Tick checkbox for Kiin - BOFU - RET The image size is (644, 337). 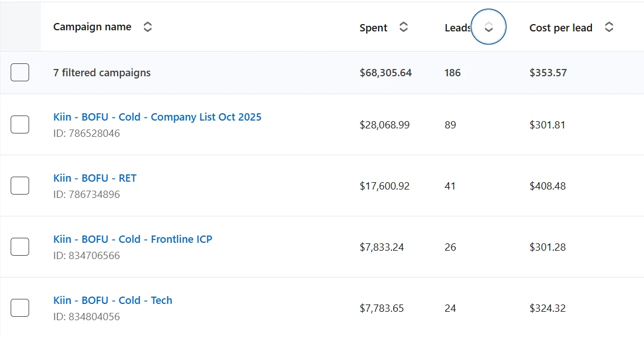pyautogui.click(x=20, y=186)
